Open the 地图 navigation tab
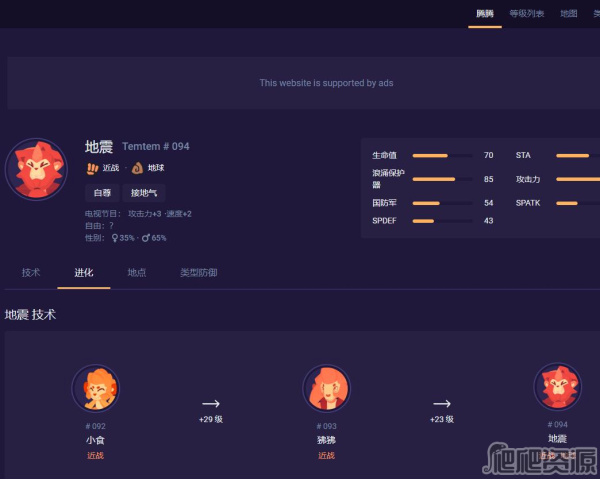This screenshot has width=600, height=479. [x=569, y=14]
